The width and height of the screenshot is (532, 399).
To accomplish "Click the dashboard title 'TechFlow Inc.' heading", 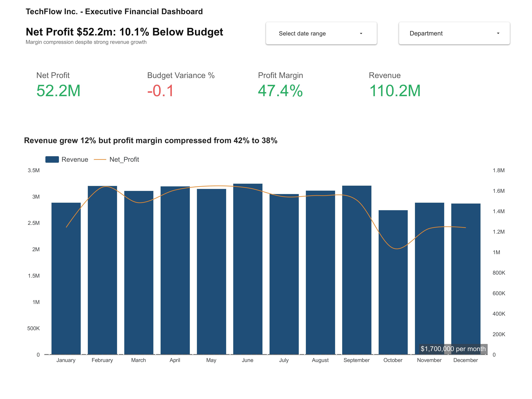I will (x=114, y=11).
